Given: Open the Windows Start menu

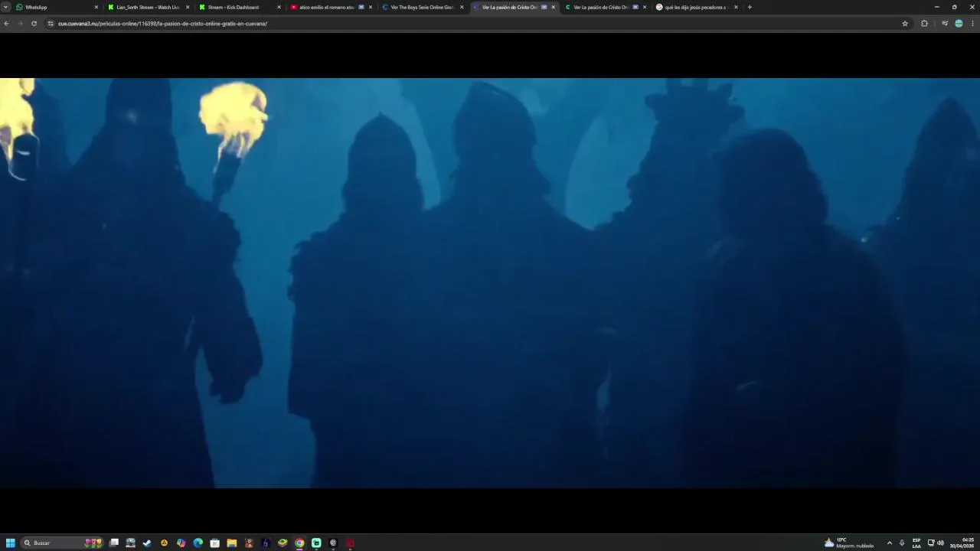Looking at the screenshot, I should tap(11, 543).
